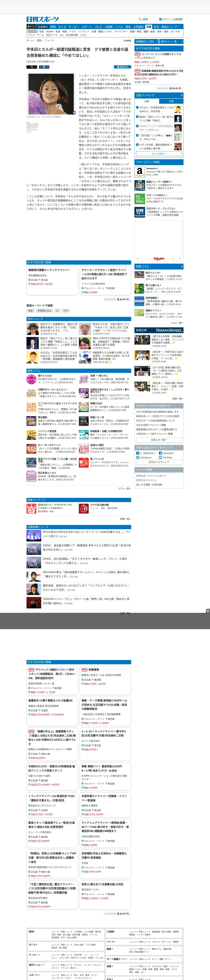Subscribe via the RSS icon
Viewport: 210px width, 980px height.
(127, 40)
